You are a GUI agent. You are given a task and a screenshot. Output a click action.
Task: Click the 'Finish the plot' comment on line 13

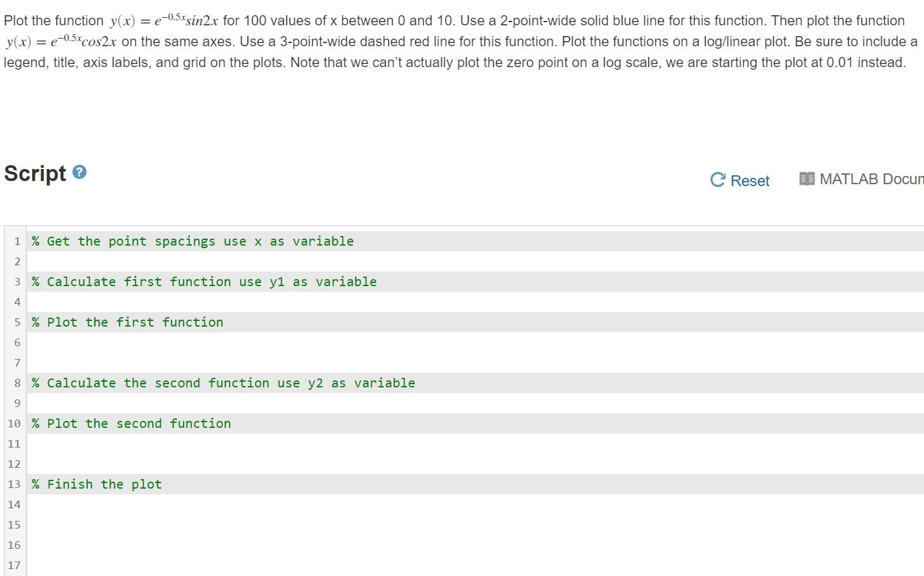[x=96, y=484]
